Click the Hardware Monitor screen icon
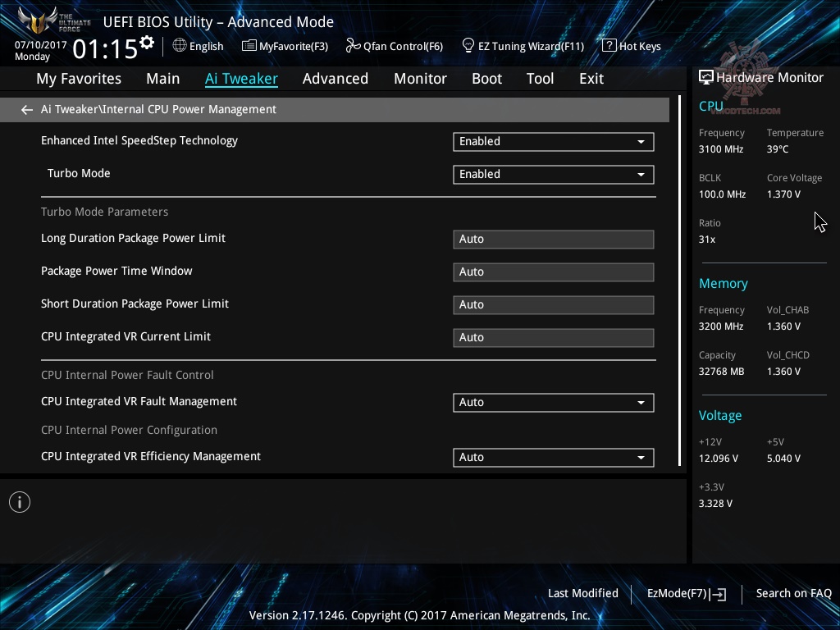 [706, 78]
